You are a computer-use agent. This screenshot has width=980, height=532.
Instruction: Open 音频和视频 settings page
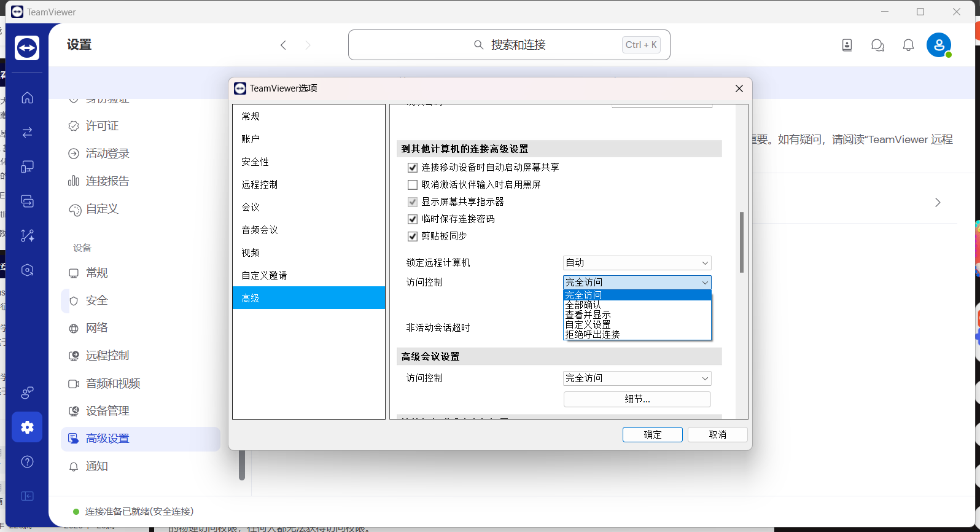[x=141, y=383]
